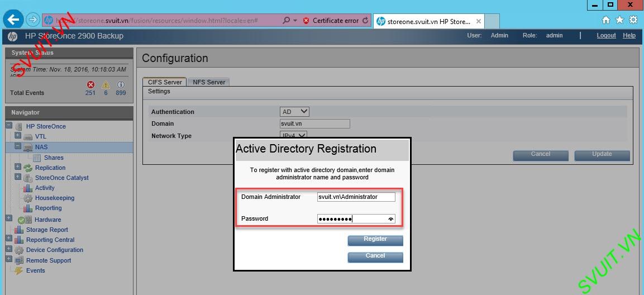
Task: Click the Cancel button in Configuration settings
Action: (x=541, y=155)
